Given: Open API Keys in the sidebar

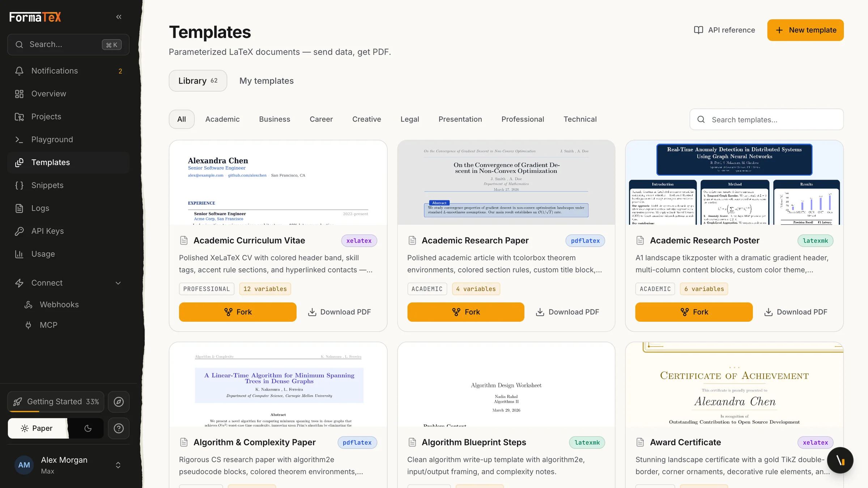Looking at the screenshot, I should pos(68,231).
